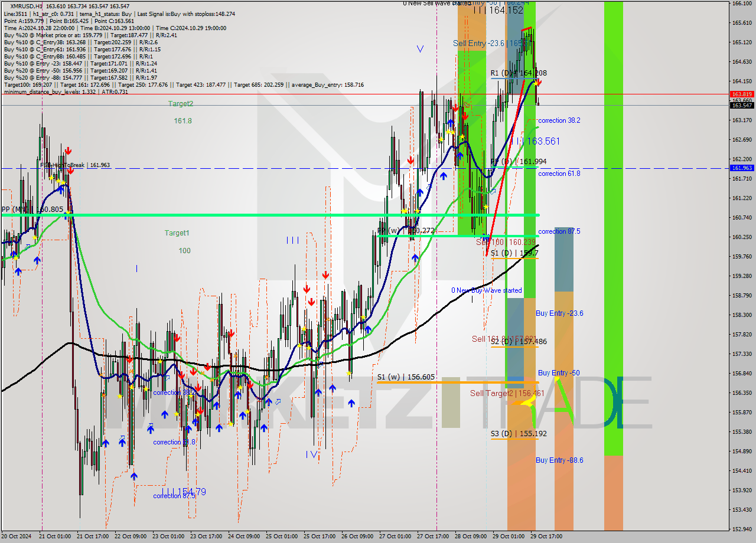Select the '| | | 164.152' wave label

pyautogui.click(x=498, y=10)
